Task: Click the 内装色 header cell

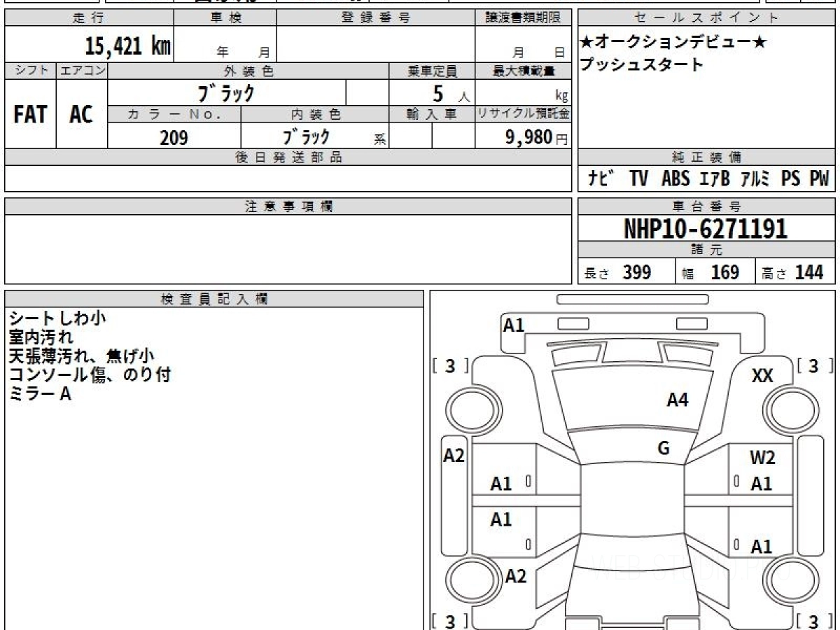Action: 315,114
